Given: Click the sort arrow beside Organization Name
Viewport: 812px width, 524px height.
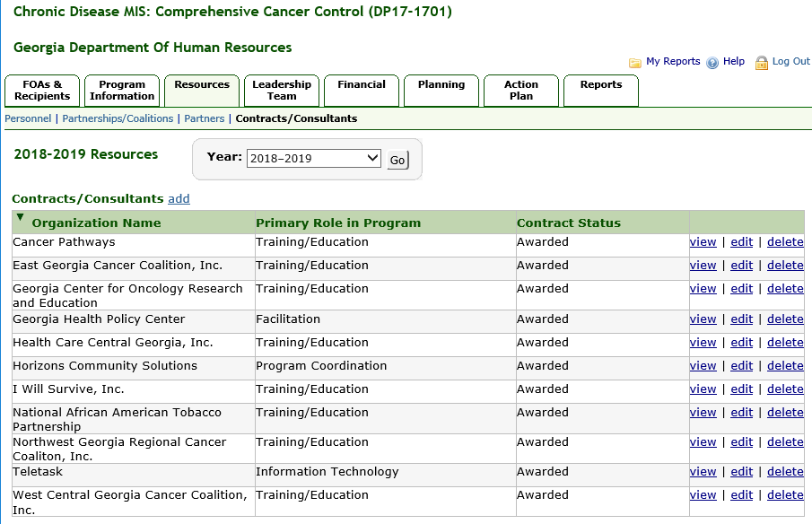Looking at the screenshot, I should (x=21, y=217).
